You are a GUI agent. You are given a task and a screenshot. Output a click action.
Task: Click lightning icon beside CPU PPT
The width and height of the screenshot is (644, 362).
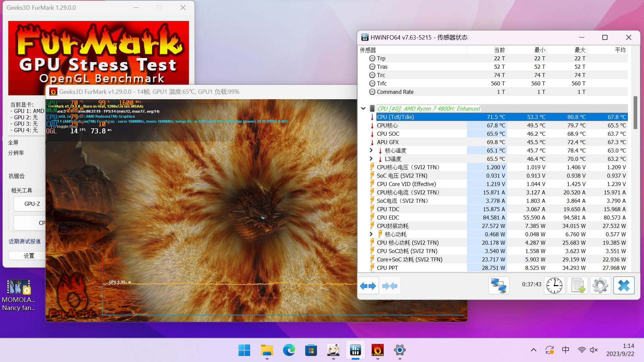click(372, 267)
